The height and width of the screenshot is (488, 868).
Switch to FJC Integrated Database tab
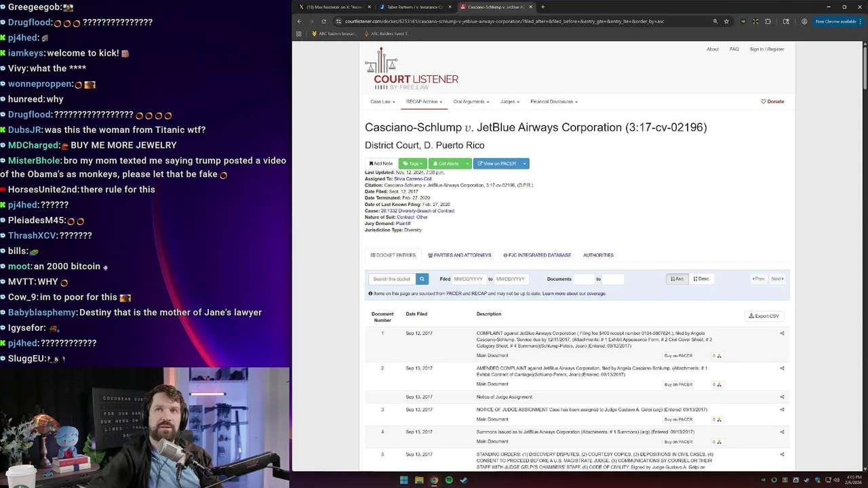[x=537, y=255]
